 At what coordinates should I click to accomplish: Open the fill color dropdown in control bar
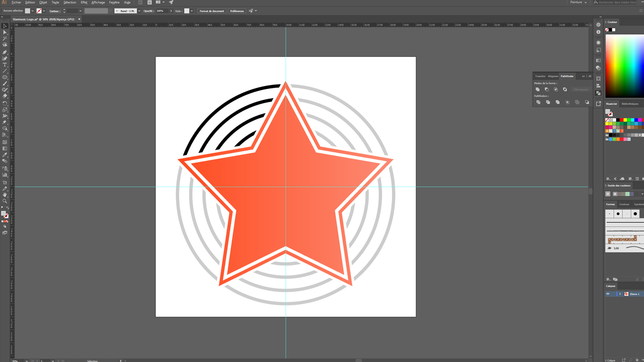[33, 11]
